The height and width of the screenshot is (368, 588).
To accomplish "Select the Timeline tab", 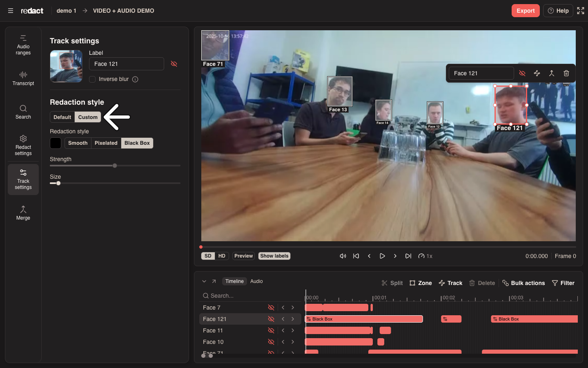I will (x=234, y=281).
